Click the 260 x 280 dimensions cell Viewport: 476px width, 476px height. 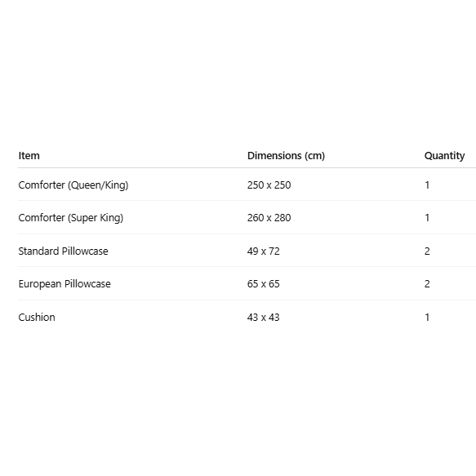point(269,218)
